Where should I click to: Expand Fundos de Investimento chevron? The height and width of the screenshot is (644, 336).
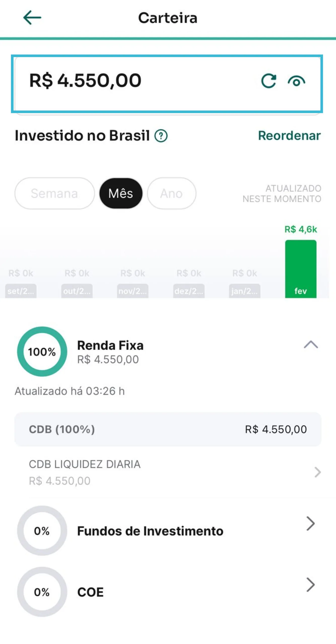tap(311, 524)
